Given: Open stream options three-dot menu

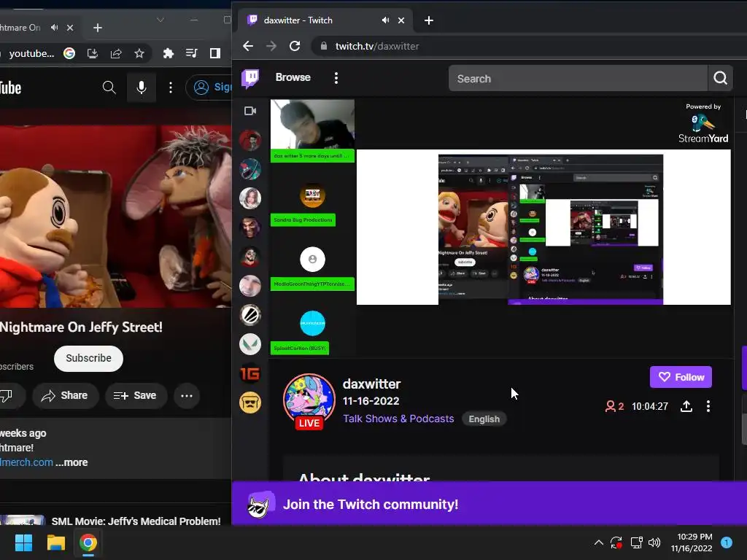Looking at the screenshot, I should pos(708,406).
